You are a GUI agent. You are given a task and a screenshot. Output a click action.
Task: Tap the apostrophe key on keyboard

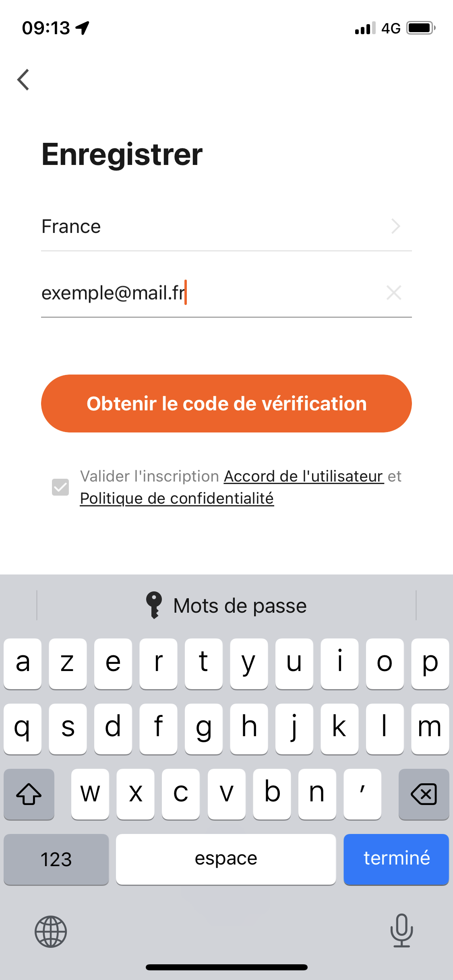[362, 794]
